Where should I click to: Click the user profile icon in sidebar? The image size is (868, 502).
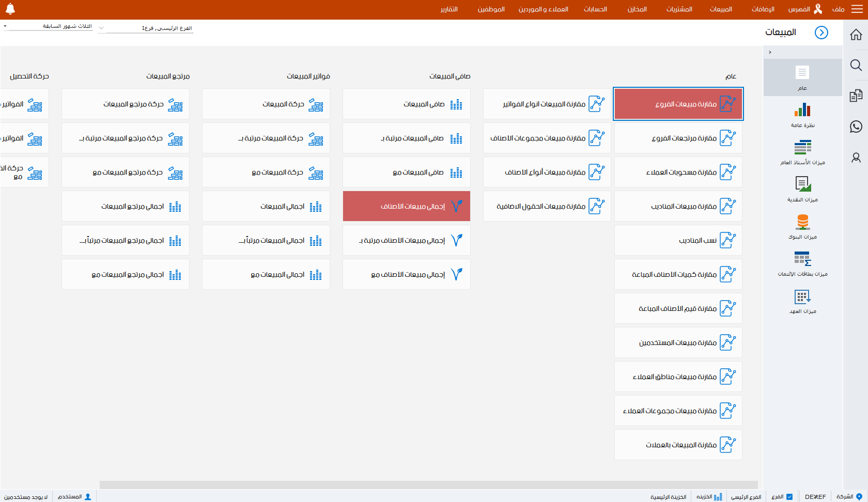coord(856,158)
